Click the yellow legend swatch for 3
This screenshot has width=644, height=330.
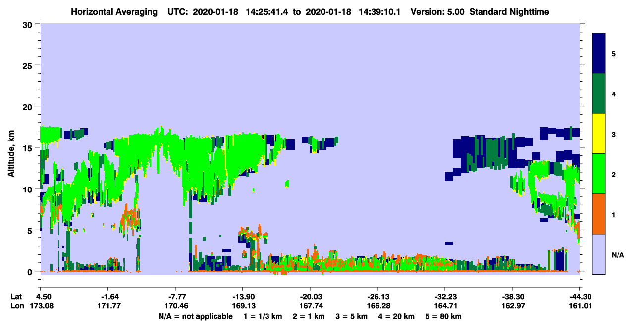tap(599, 134)
